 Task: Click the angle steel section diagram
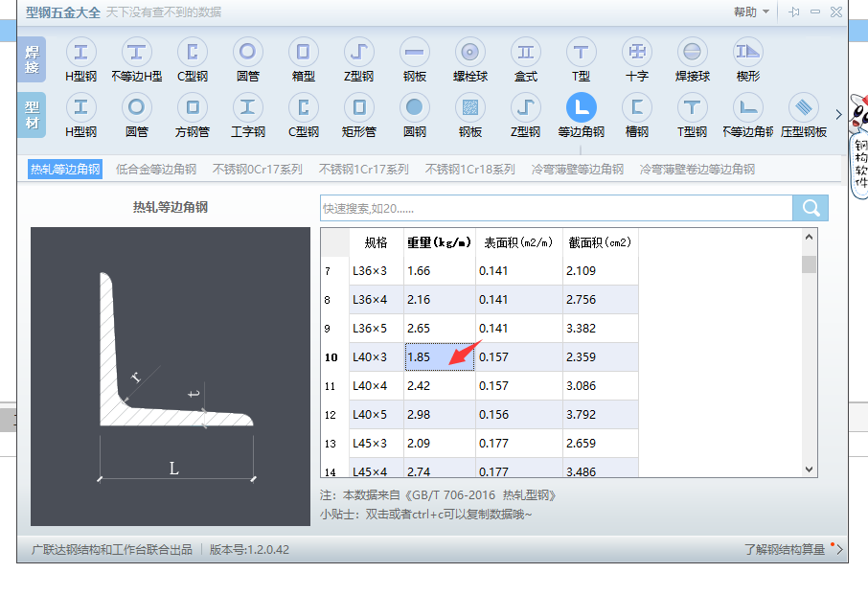(171, 377)
